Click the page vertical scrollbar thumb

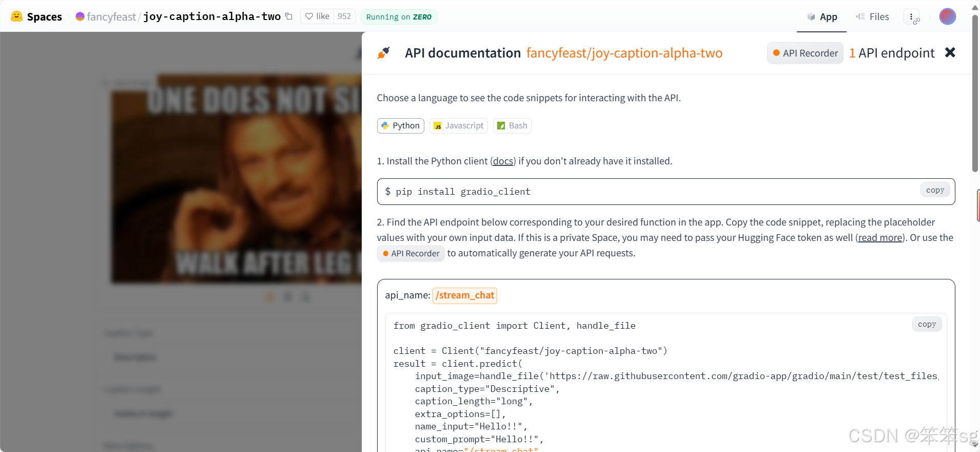975,92
